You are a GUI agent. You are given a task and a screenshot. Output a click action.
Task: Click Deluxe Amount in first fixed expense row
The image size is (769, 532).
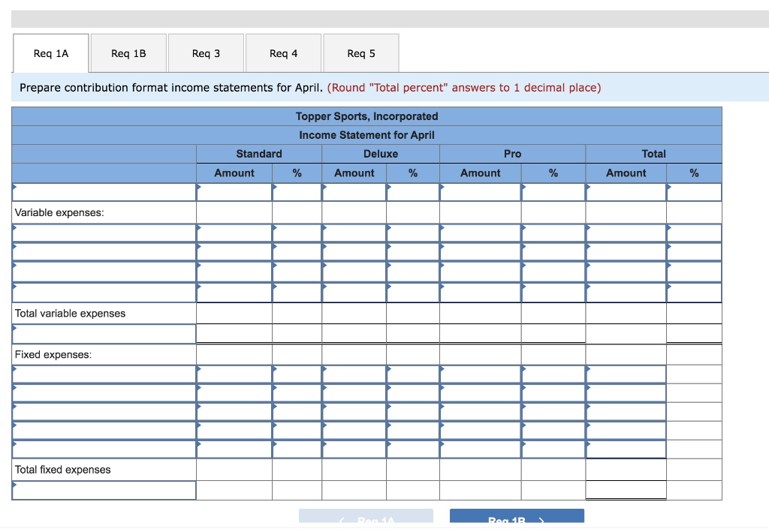pos(354,374)
